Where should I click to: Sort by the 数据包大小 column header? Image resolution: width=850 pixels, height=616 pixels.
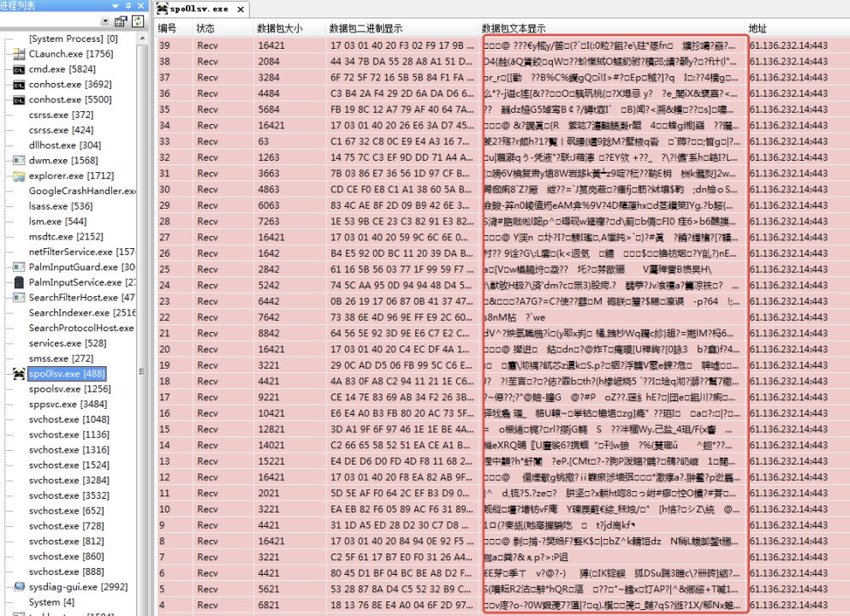tap(281, 28)
